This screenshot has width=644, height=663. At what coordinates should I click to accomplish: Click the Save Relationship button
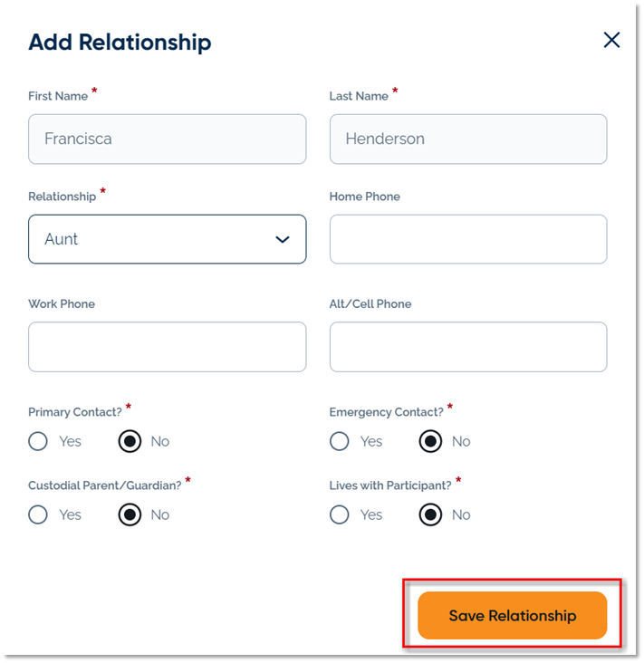coord(512,616)
